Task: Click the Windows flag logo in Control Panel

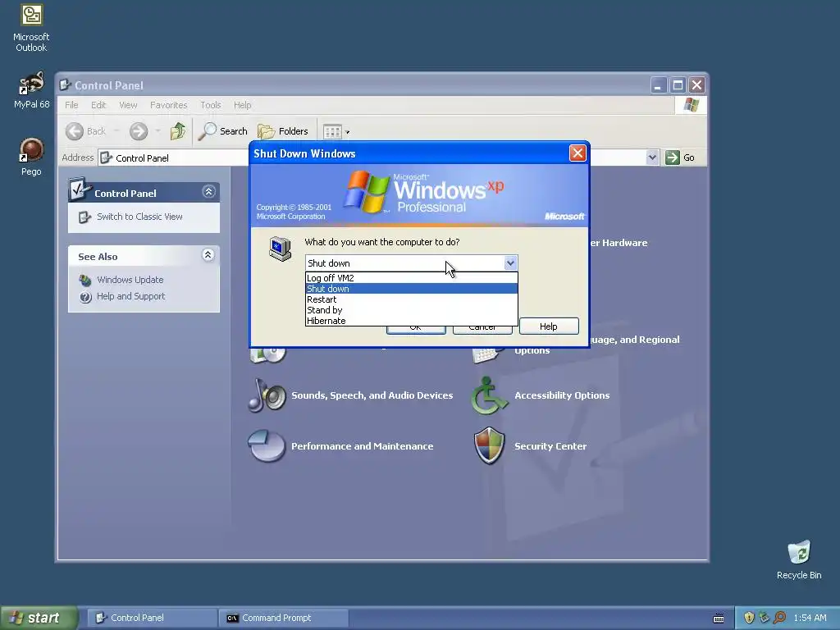Action: [691, 105]
